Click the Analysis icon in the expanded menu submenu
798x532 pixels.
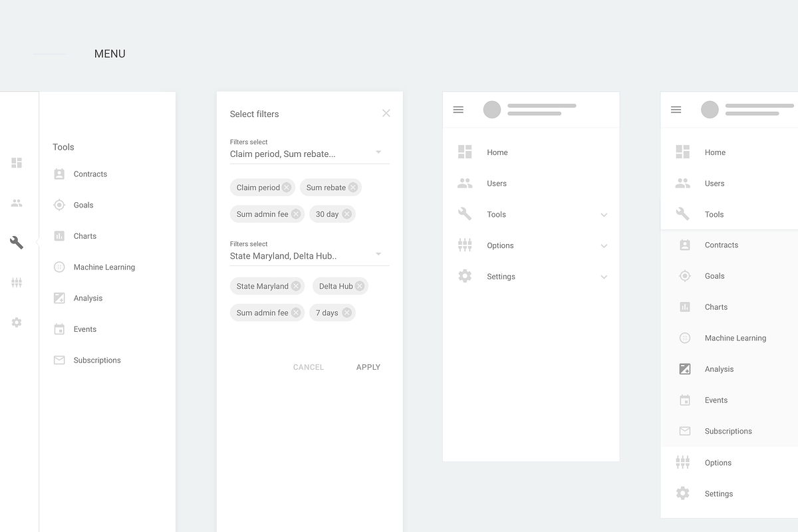685,369
